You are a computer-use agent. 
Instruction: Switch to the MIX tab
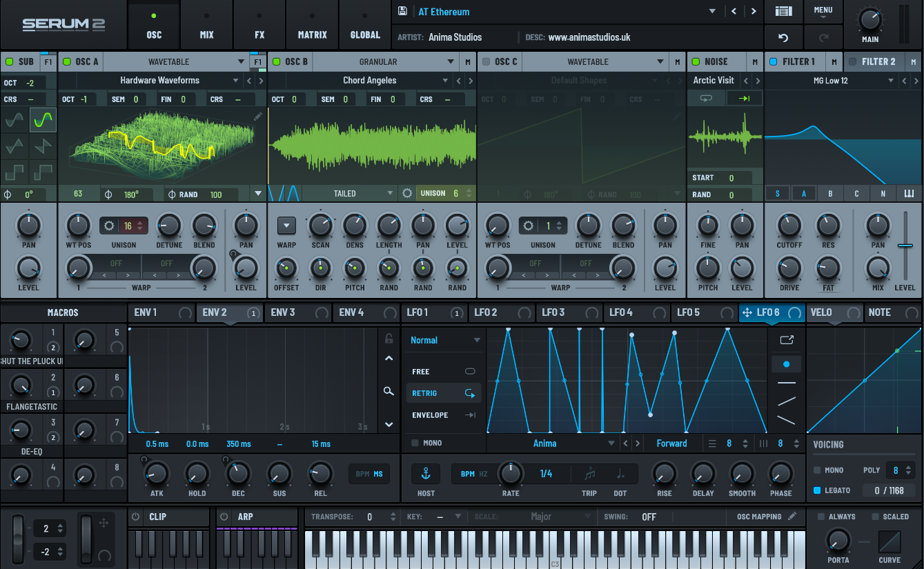pos(206,26)
